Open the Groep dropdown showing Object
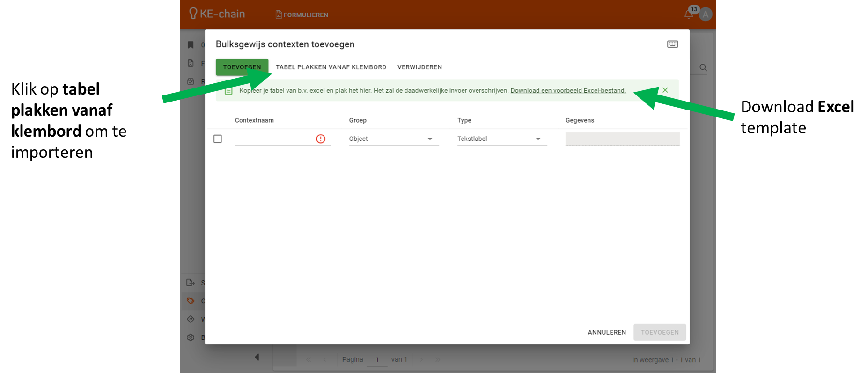This screenshot has height=373, width=868. coord(393,139)
